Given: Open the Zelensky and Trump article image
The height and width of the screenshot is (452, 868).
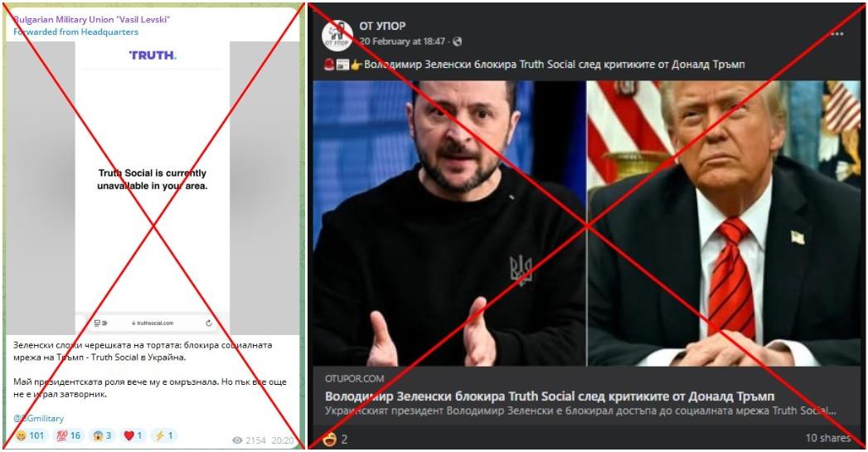Looking at the screenshot, I should coord(587,224).
